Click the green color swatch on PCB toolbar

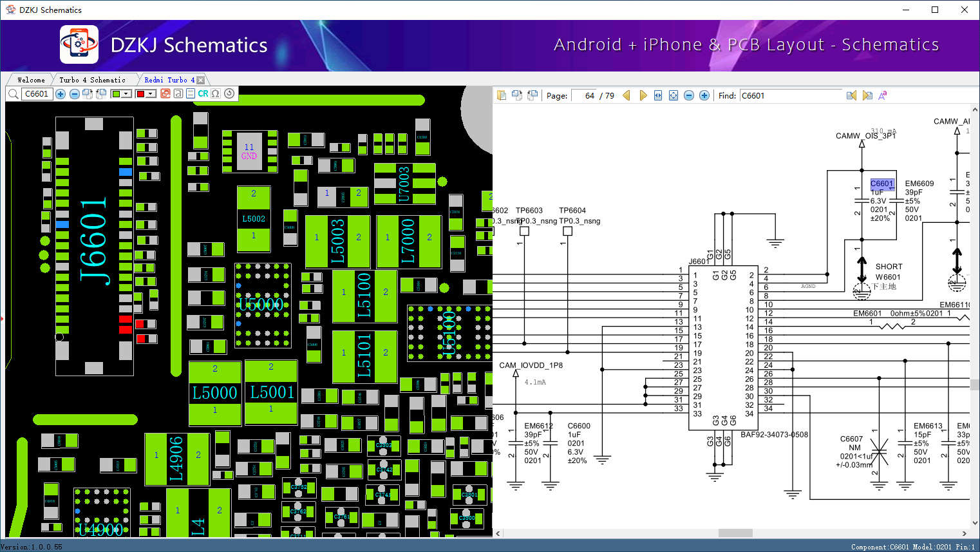116,94
